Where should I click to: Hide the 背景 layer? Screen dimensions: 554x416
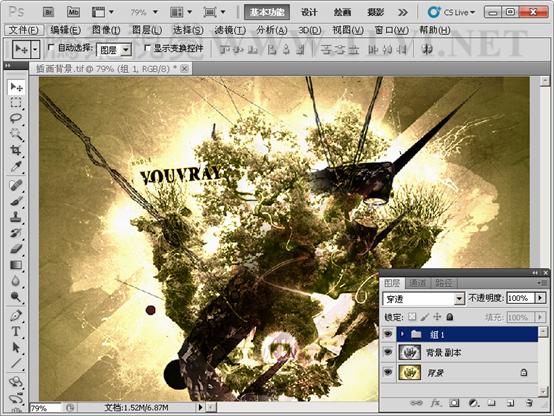point(388,372)
